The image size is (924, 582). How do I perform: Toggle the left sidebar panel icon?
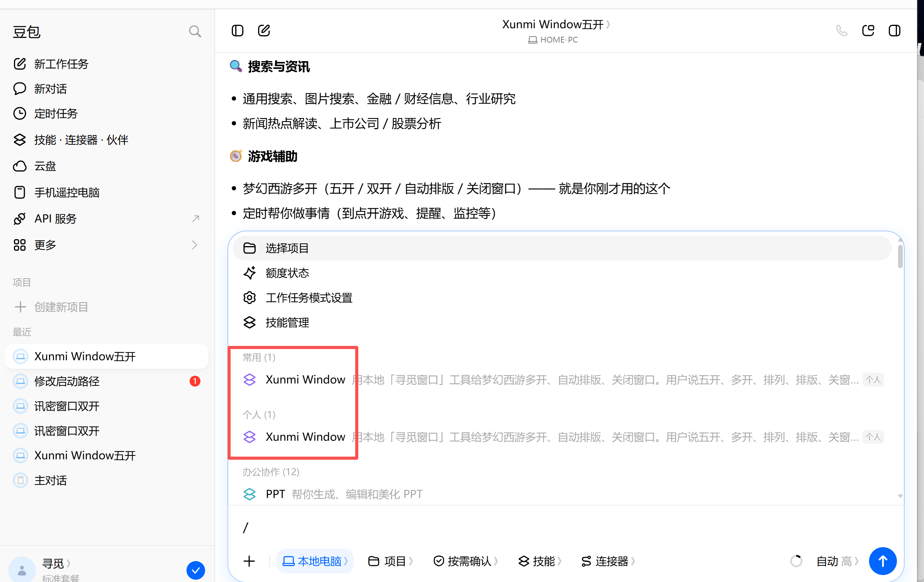point(237,31)
